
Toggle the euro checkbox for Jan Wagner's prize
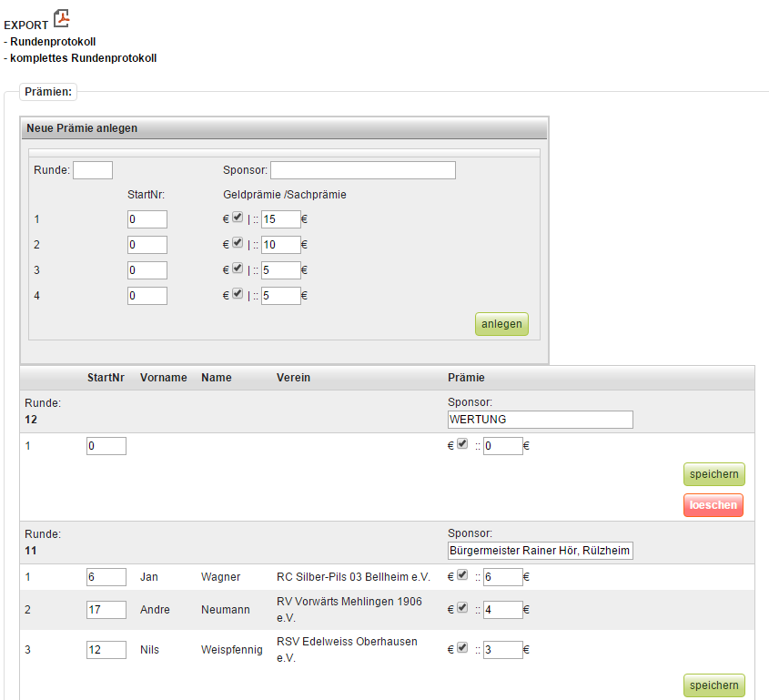tap(462, 575)
